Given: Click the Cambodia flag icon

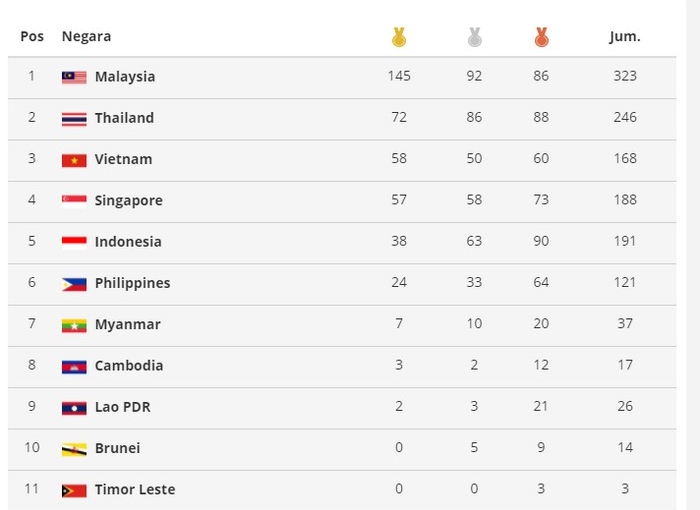Looking at the screenshot, I should click(74, 366).
